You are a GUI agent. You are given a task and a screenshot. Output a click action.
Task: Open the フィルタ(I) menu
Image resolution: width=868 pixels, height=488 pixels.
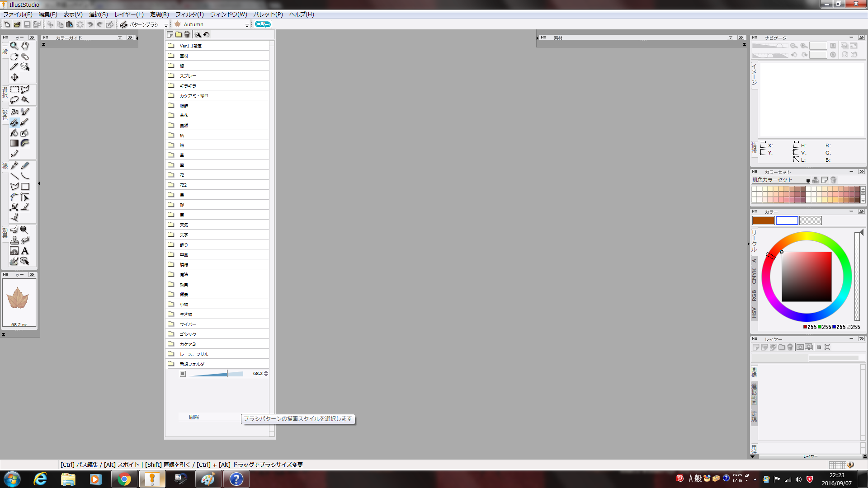(189, 14)
